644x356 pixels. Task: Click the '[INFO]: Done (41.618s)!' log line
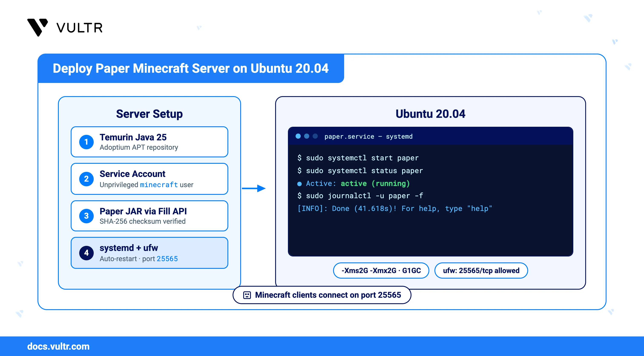pos(394,208)
